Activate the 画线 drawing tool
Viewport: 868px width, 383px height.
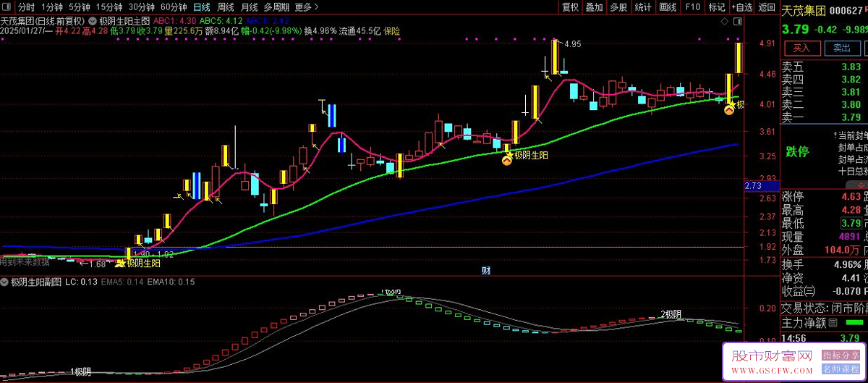coord(668,7)
